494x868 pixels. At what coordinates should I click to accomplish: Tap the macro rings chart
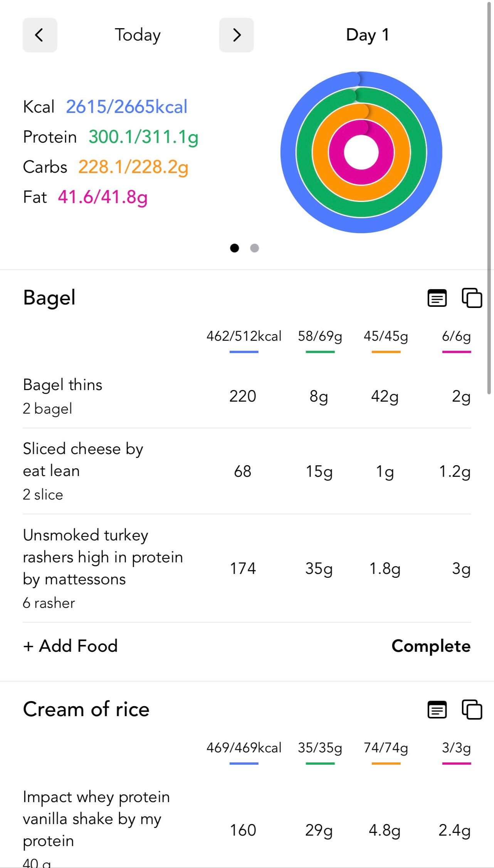(x=361, y=152)
